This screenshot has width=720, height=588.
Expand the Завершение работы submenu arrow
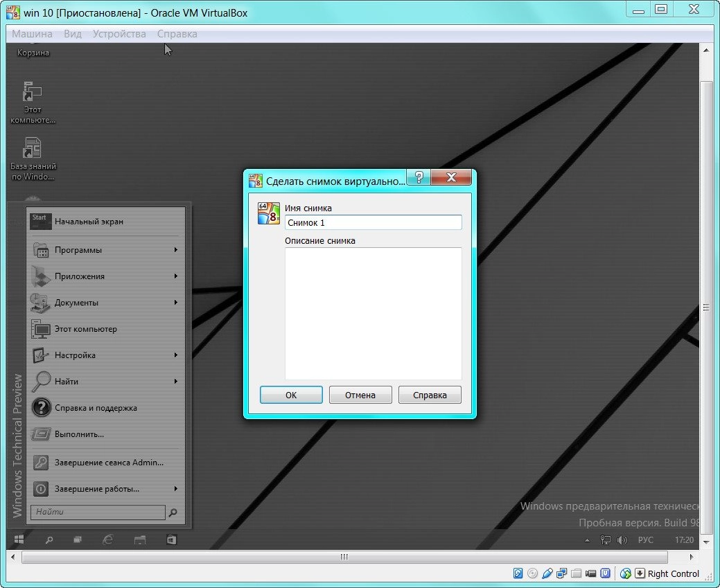[176, 489]
